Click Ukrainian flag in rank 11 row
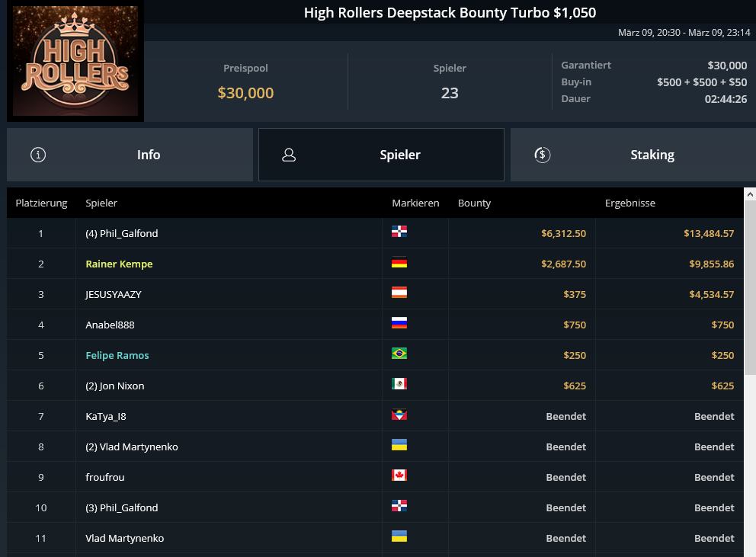The height and width of the screenshot is (557, 756). click(x=399, y=536)
